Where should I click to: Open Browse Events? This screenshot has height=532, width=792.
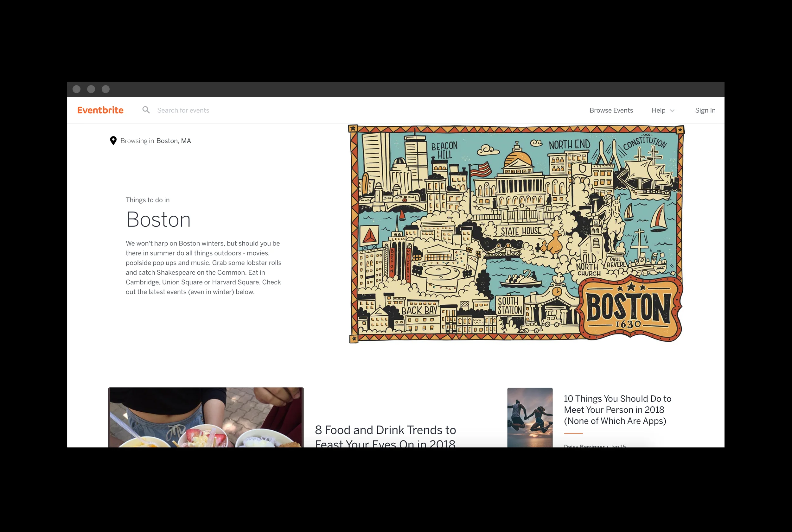[611, 110]
